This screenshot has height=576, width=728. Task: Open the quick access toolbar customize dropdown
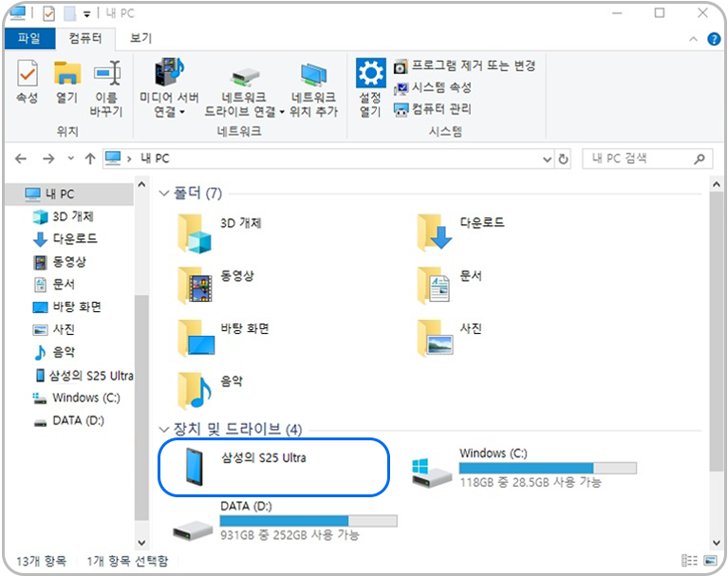[86, 14]
